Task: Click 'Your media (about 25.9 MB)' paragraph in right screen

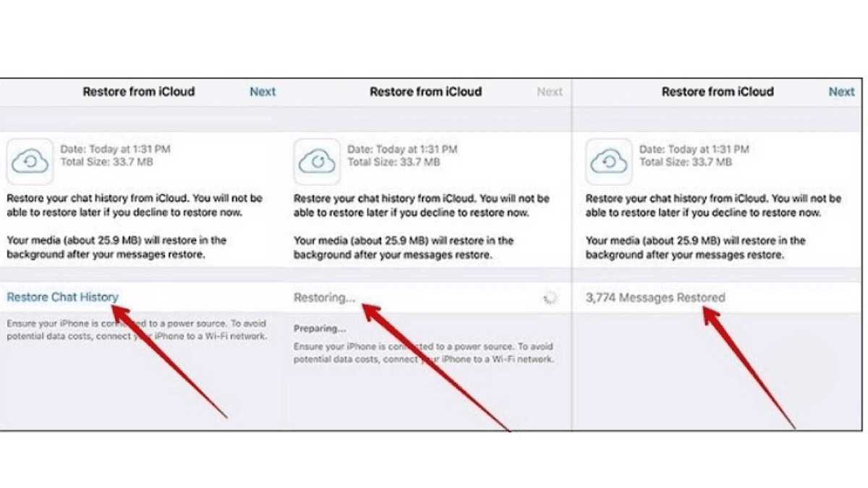Action: pyautogui.click(x=696, y=248)
